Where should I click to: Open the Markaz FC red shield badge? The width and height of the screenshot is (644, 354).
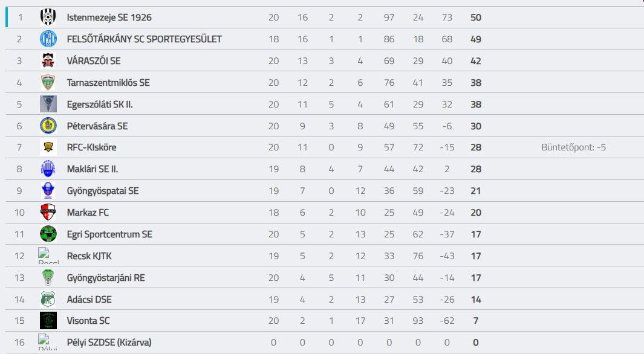coord(48,213)
